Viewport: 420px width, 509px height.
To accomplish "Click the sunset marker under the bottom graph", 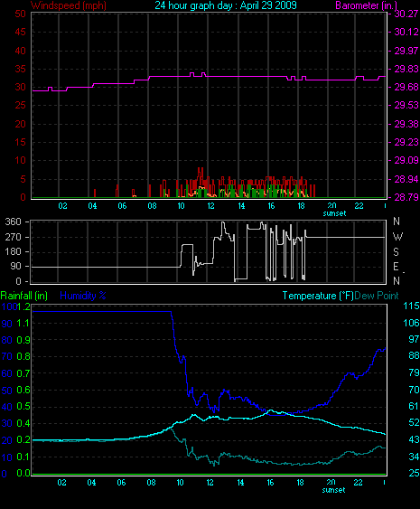I will 333,490.
